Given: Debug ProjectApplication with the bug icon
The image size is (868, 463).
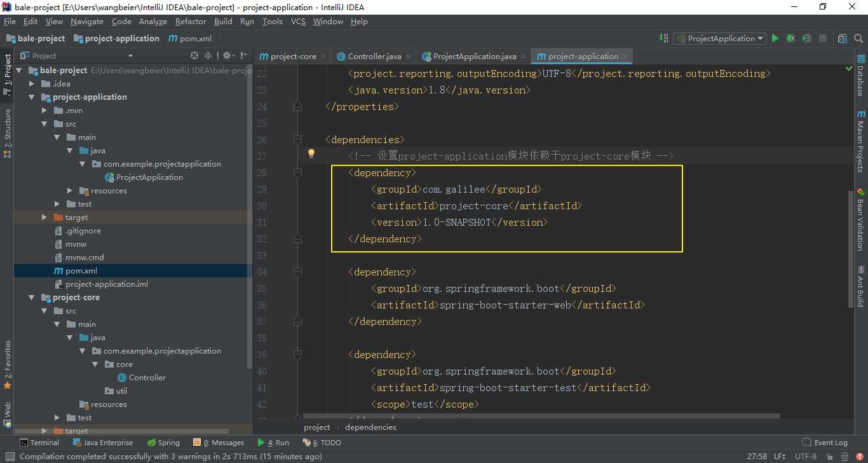Looking at the screenshot, I should [790, 38].
